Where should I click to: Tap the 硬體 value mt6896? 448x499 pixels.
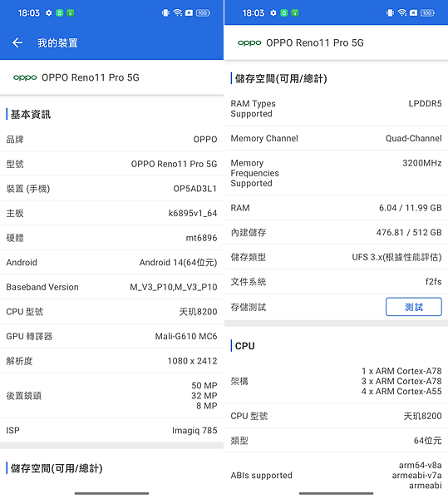click(201, 238)
